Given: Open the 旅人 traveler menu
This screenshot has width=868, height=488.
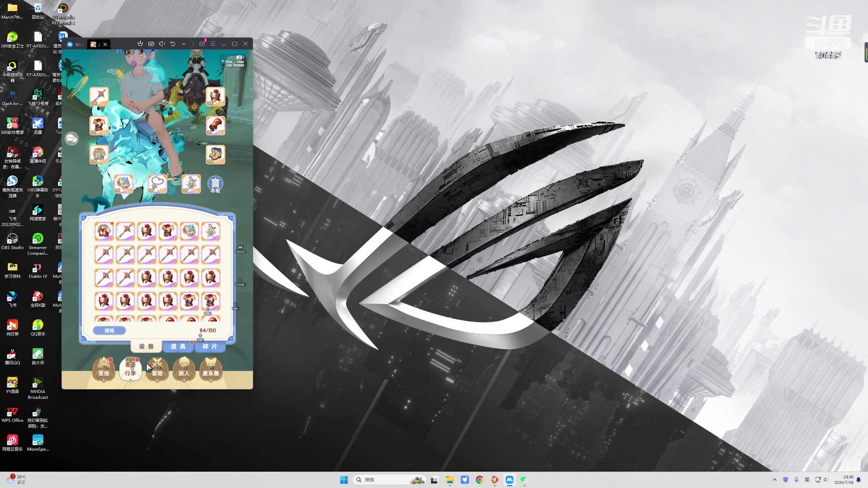Looking at the screenshot, I should click(184, 368).
